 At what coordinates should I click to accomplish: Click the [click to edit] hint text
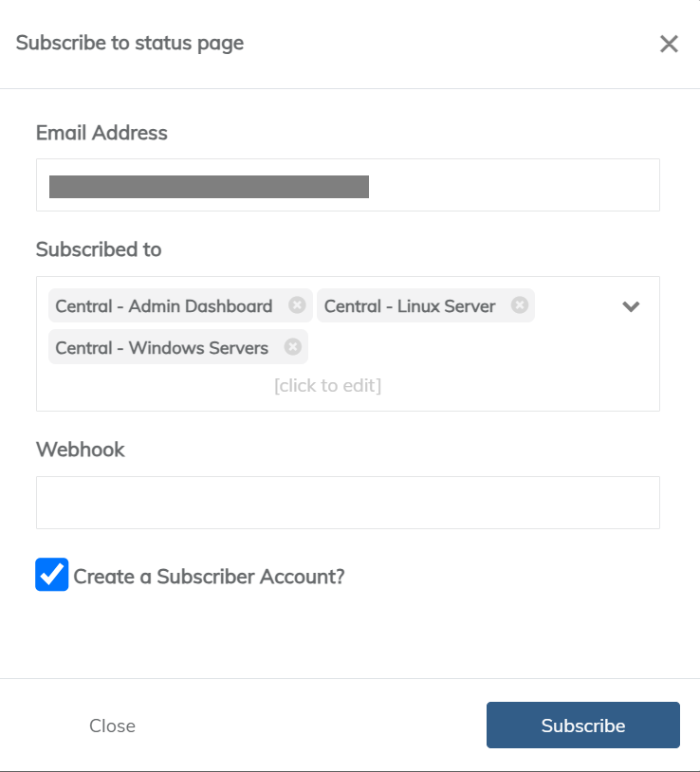coord(327,385)
